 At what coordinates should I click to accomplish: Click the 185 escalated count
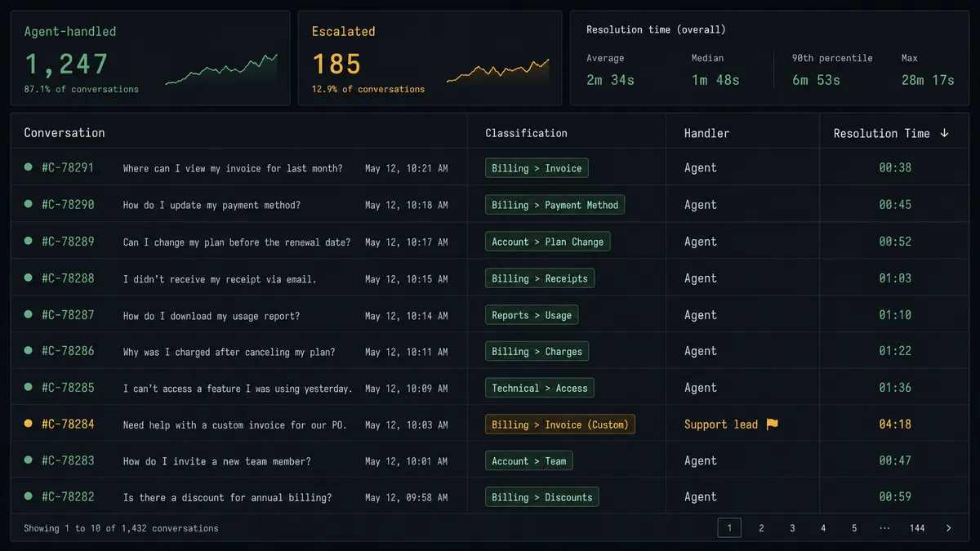point(336,64)
